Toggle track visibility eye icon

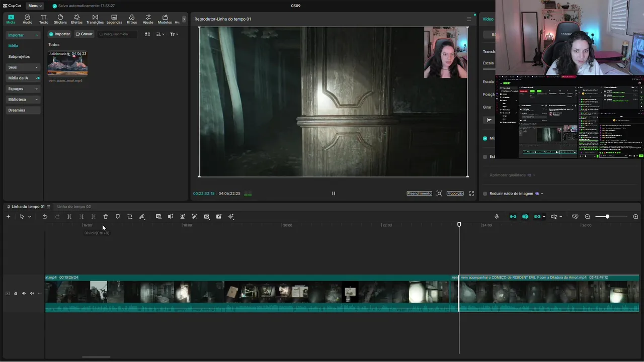tap(24, 294)
